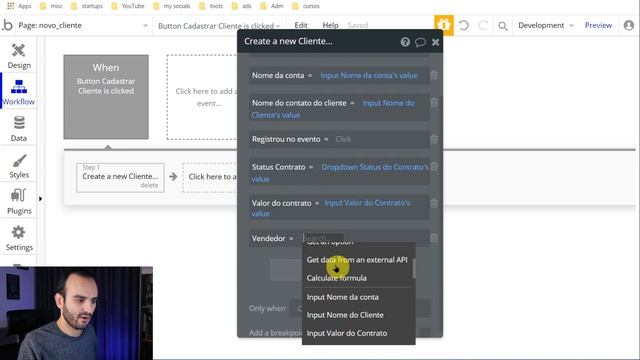The width and height of the screenshot is (640, 360).
Task: Click the Create a new Cliente step box
Action: pos(120,178)
